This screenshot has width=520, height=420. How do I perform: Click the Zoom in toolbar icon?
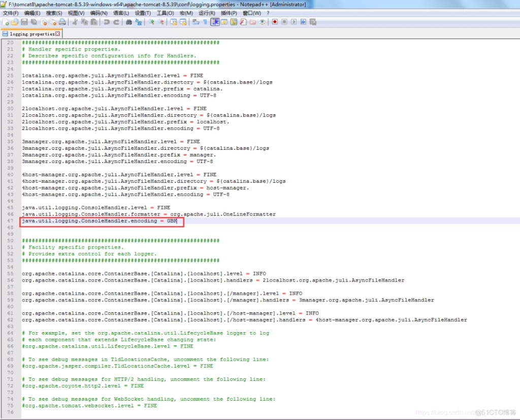point(151,22)
